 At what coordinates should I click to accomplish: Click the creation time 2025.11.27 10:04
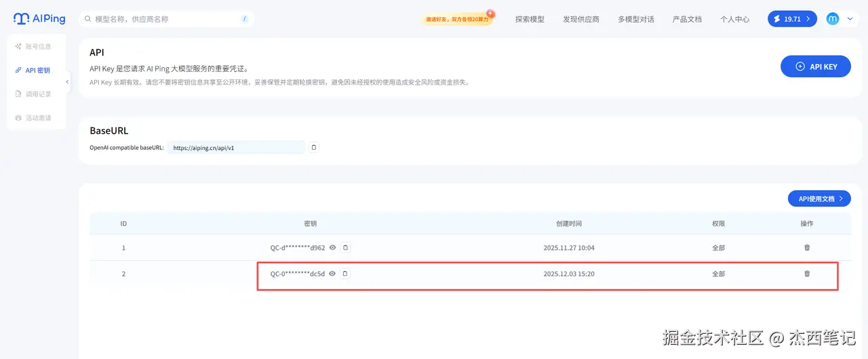[569, 248]
